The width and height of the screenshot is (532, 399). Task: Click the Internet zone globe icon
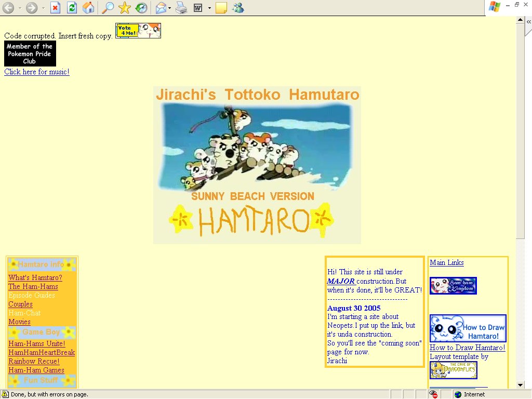coord(458,394)
